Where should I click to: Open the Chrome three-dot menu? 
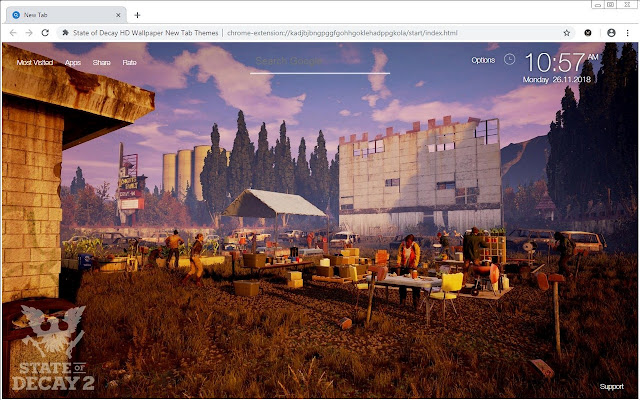click(627, 33)
